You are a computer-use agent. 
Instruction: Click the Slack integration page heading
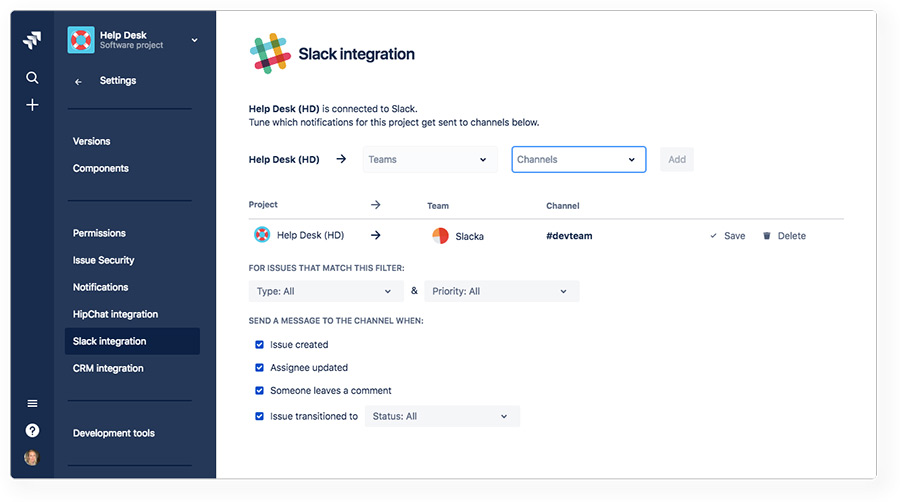pos(356,54)
